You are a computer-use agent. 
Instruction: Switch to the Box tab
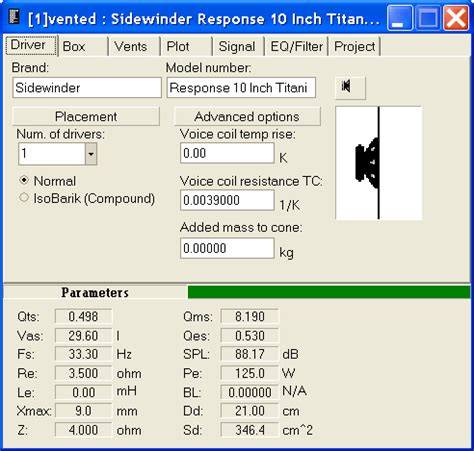click(83, 47)
